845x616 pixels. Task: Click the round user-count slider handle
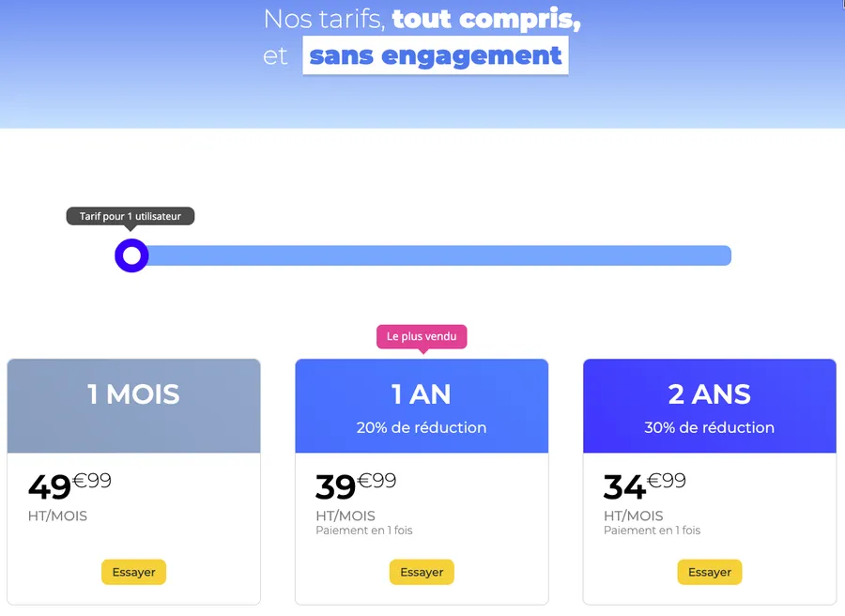point(131,255)
